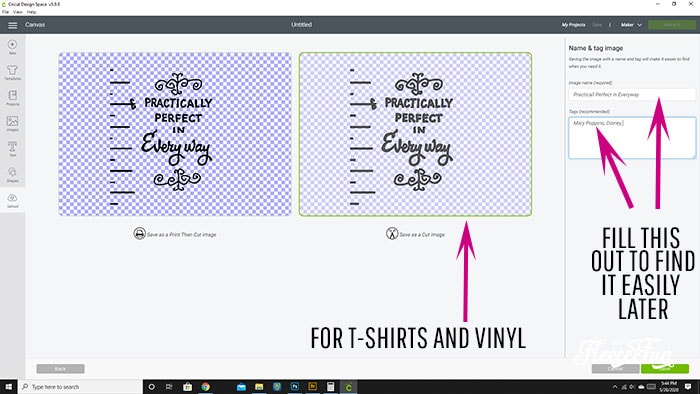Click the 'Save as a Cut image' label
The width and height of the screenshot is (700, 394).
coord(422,235)
